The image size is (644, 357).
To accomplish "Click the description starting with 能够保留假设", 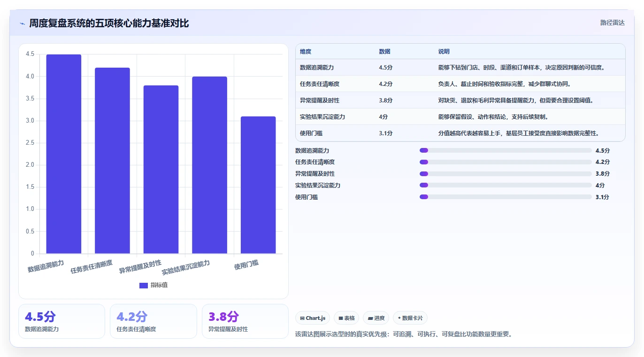I will point(493,117).
